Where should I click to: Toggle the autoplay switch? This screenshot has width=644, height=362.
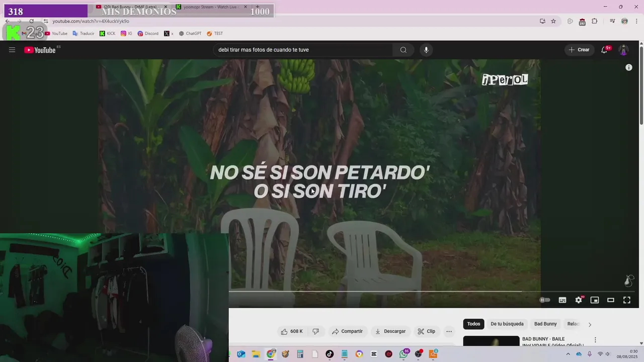545,300
